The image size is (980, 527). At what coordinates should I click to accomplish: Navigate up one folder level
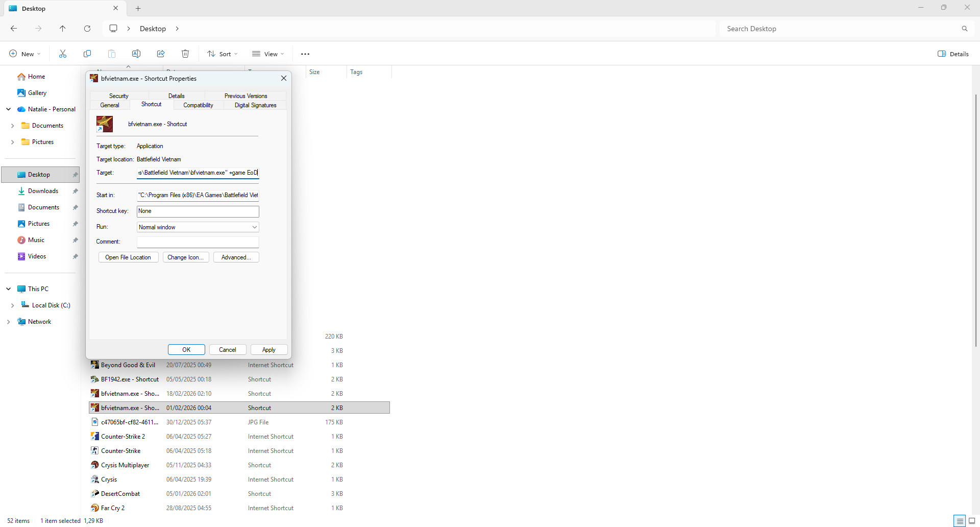[63, 29]
